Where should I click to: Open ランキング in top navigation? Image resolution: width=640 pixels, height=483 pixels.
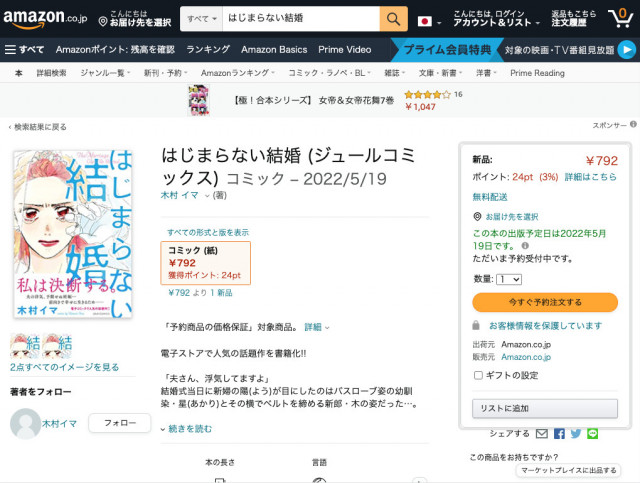pos(208,49)
